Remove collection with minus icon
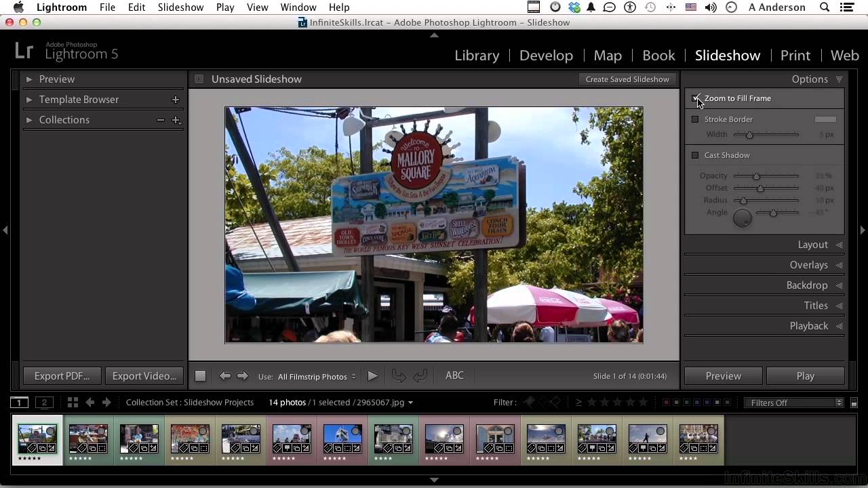The image size is (868, 488). (160, 120)
